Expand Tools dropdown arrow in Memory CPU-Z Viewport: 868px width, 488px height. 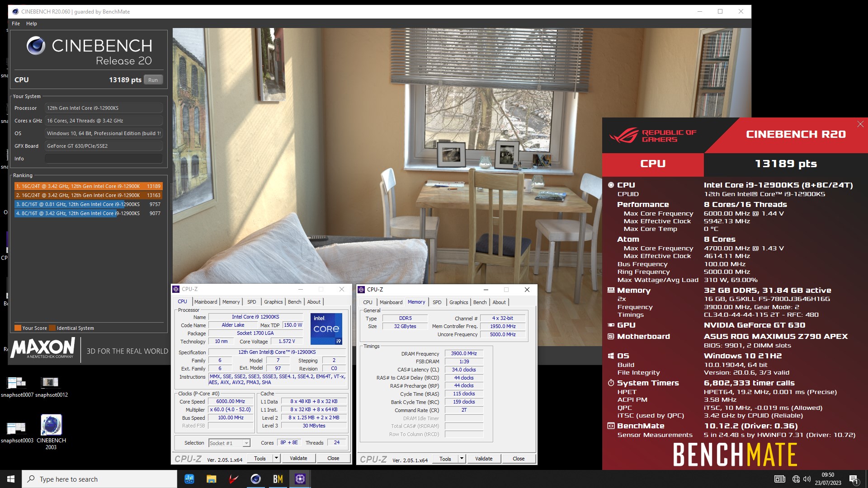462,459
